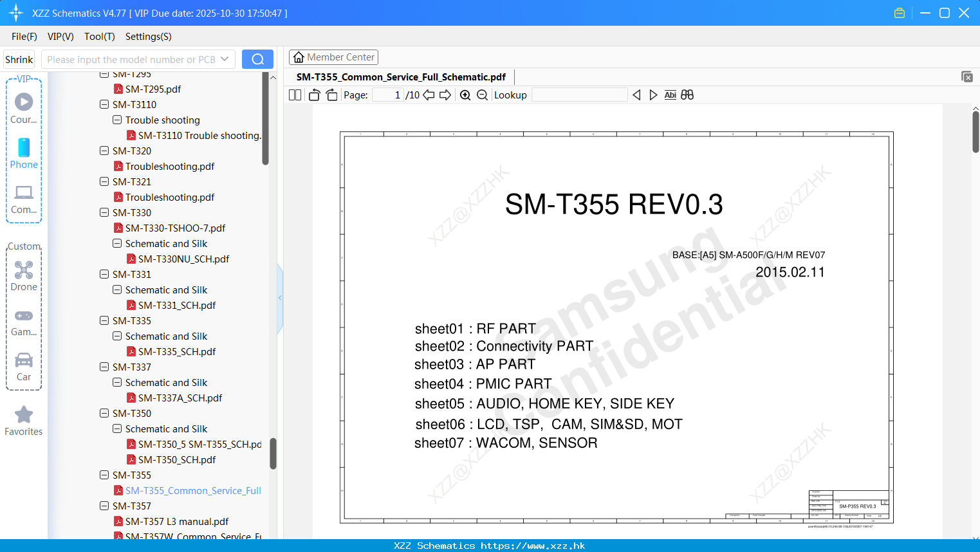Select SM-T355_Common_Service_Full file
980x552 pixels.
pos(193,491)
